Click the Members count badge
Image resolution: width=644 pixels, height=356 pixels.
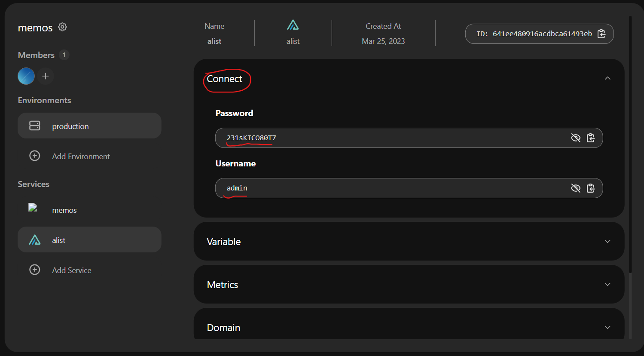pos(64,55)
